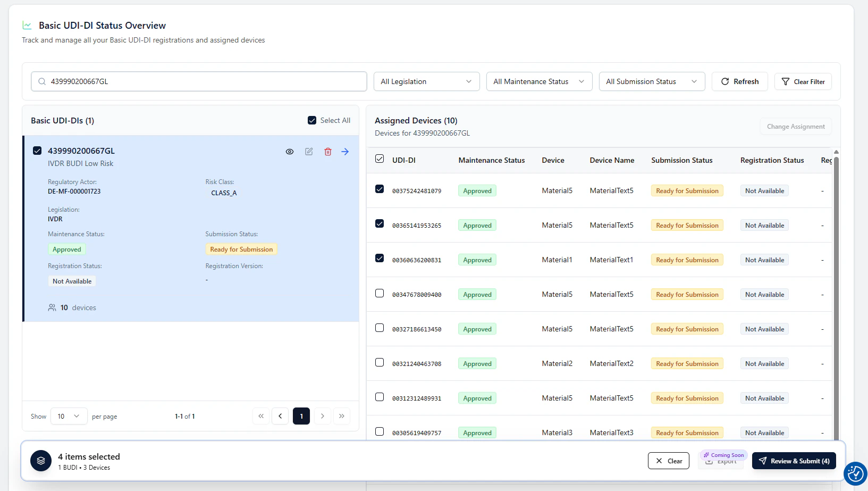Toggle the Select All checkbox

pos(312,120)
